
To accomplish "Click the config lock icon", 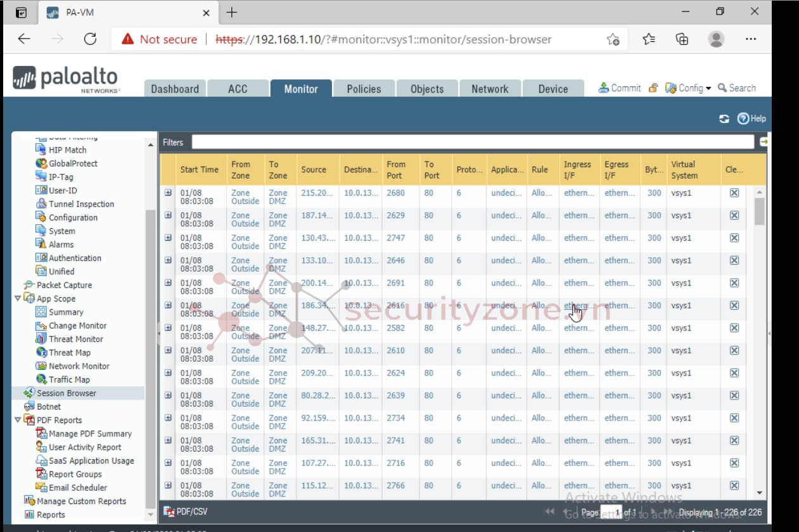I will [653, 88].
